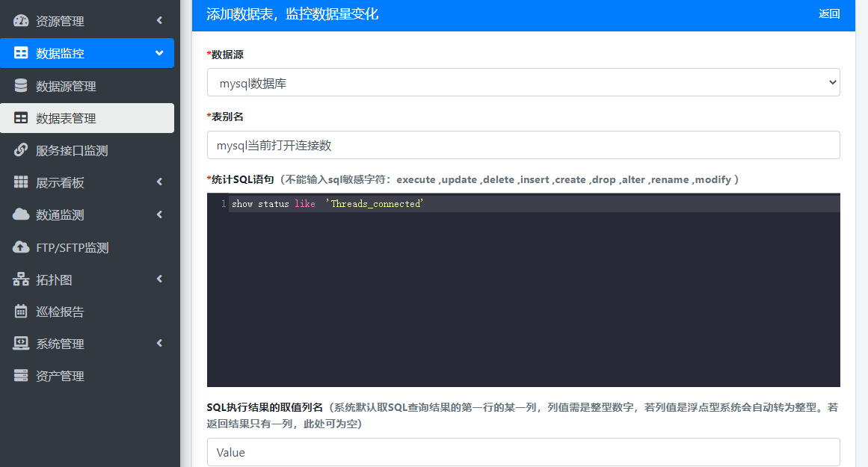Image resolution: width=868 pixels, height=467 pixels.
Task: Click line number 1 in SQL editor
Action: (224, 204)
